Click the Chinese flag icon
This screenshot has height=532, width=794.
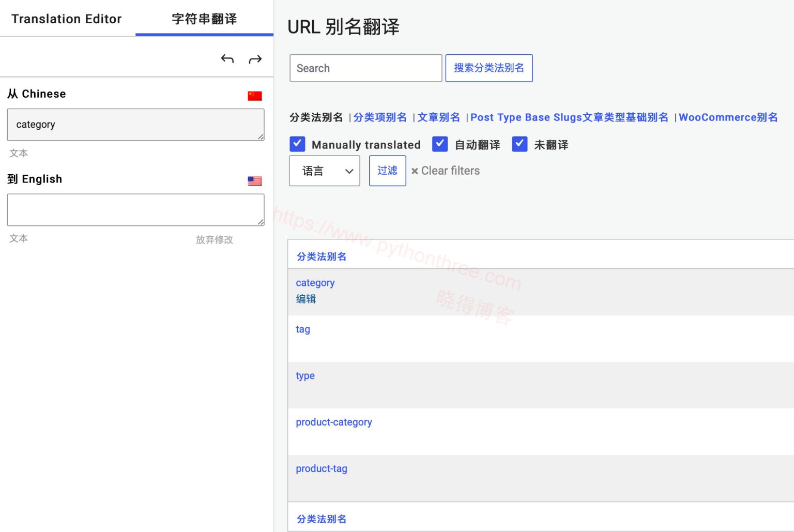pos(254,95)
